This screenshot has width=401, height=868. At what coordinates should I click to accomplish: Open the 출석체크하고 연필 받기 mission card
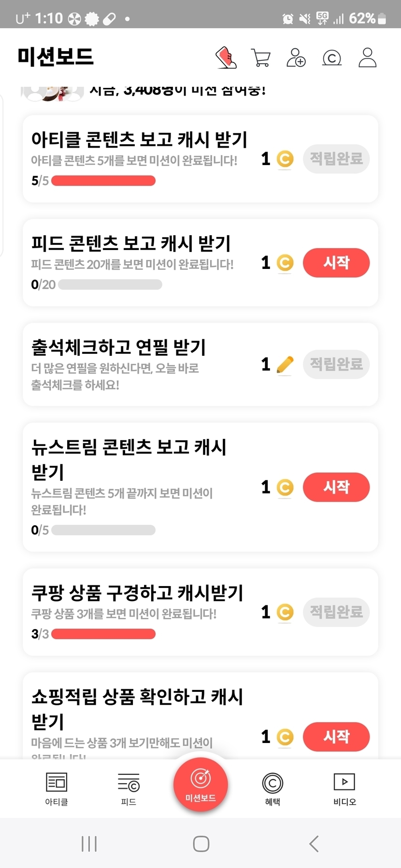145,364
